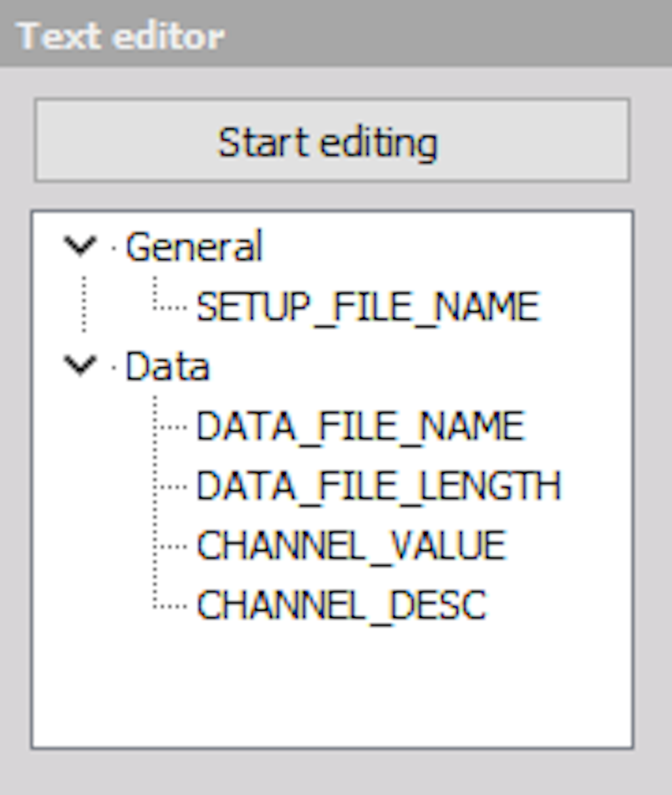Select the Data tree item
672x795 pixels.
(x=167, y=366)
